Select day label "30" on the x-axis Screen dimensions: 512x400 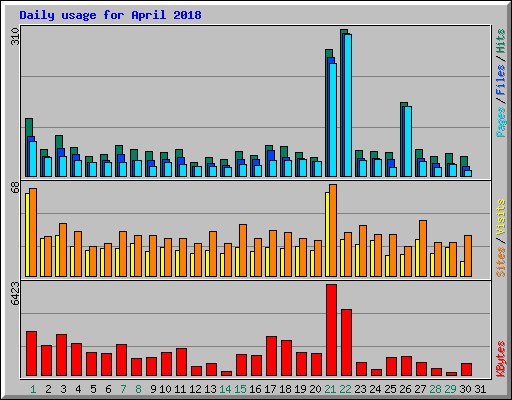tap(465, 389)
